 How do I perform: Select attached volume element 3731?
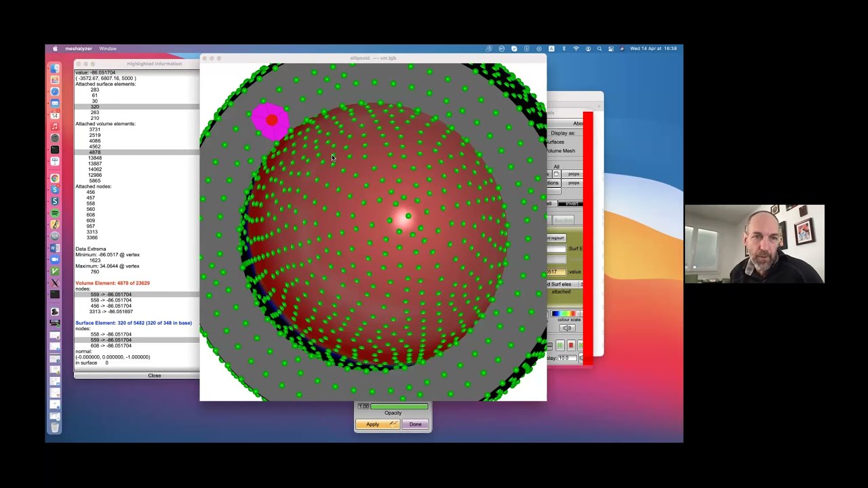point(94,129)
